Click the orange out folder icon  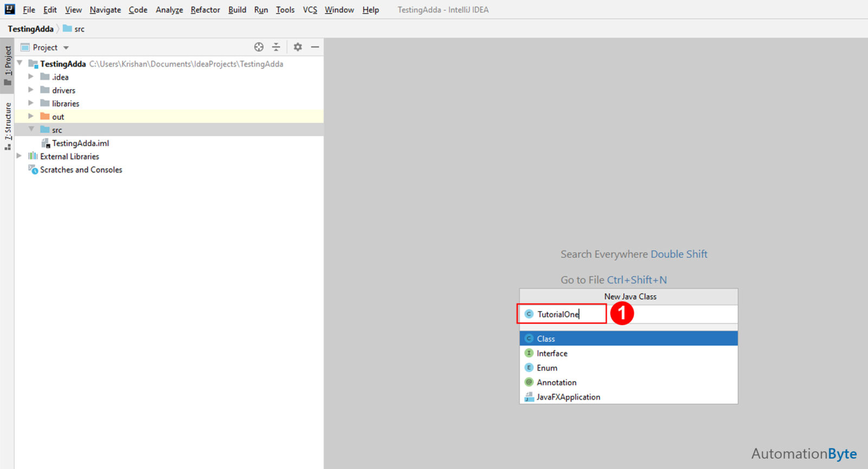(45, 116)
